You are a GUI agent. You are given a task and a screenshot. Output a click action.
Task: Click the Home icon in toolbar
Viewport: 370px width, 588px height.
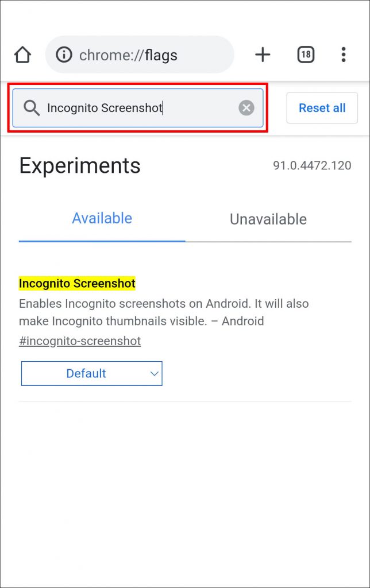22,55
